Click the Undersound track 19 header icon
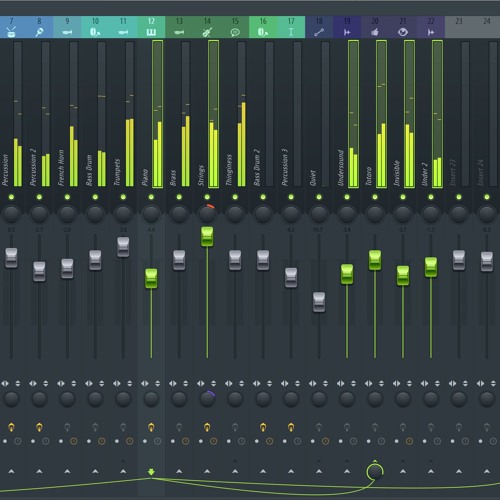The image size is (500, 500). pyautogui.click(x=347, y=32)
